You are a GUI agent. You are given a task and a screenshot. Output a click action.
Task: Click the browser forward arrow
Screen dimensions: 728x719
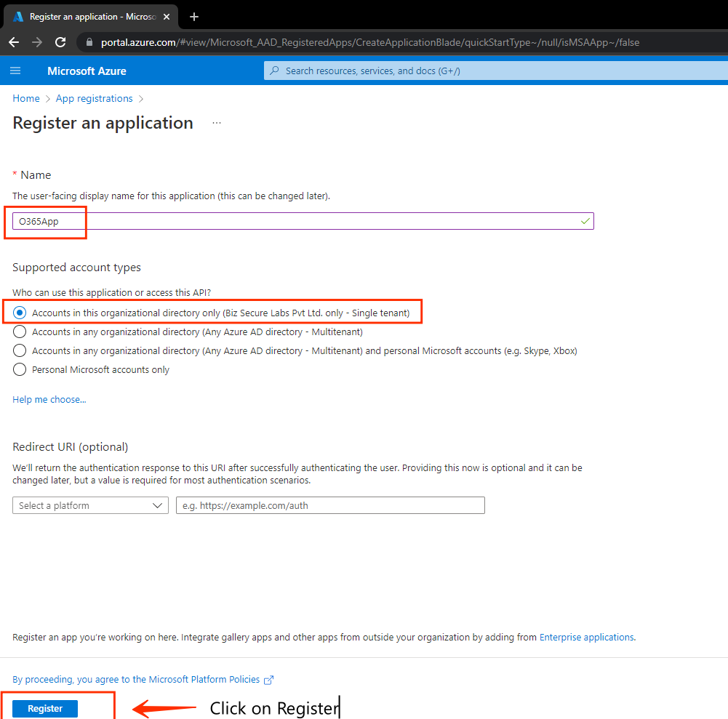(37, 42)
